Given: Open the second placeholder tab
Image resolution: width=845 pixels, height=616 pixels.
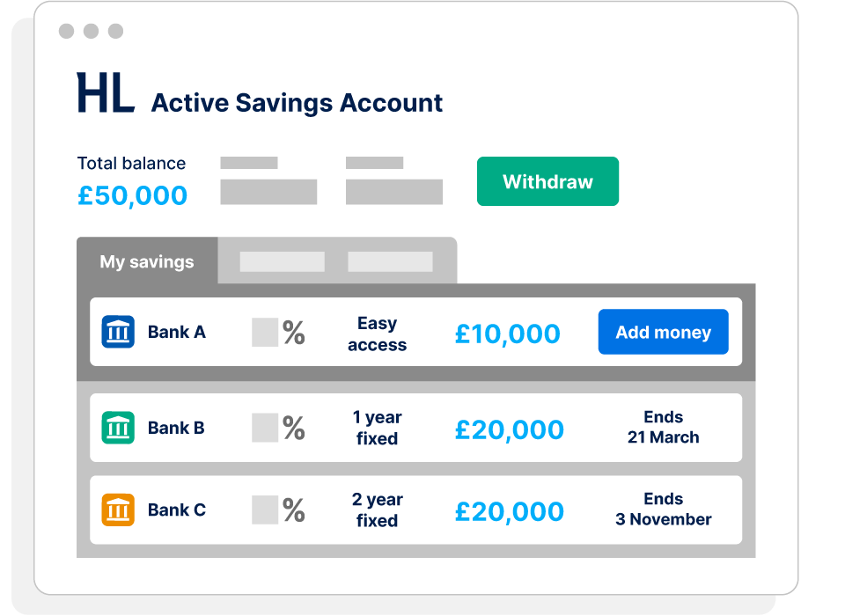Looking at the screenshot, I should (282, 261).
